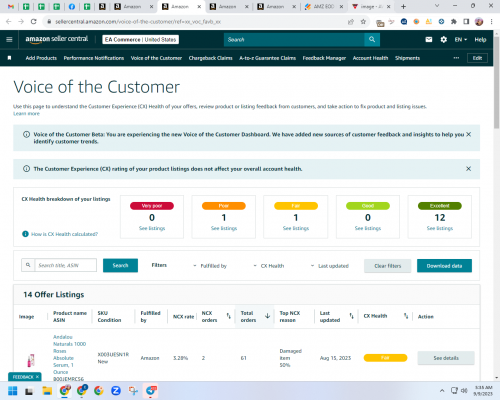The image size is (500, 400).
Task: Click the How is CX Health calculated info icon
Action: pos(25,234)
